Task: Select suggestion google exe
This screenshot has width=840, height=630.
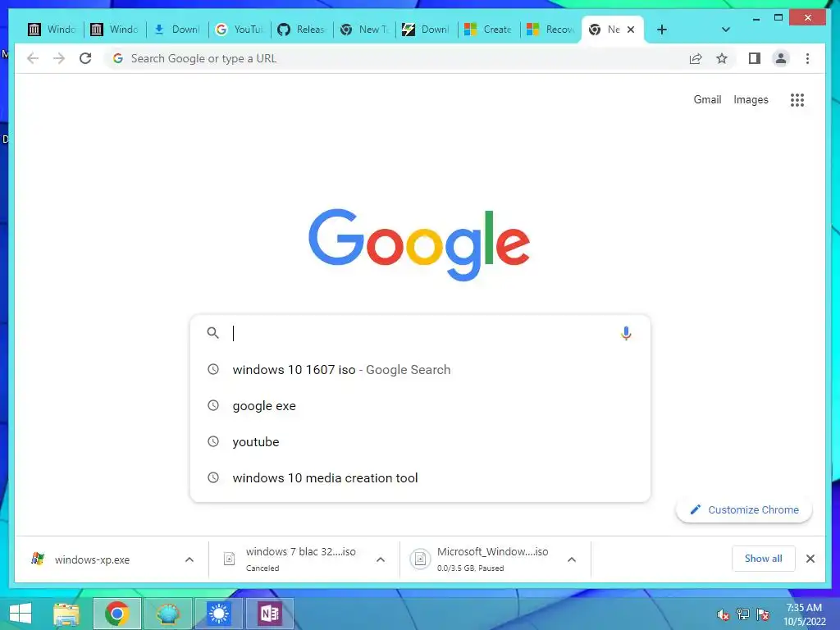Action: (420, 405)
